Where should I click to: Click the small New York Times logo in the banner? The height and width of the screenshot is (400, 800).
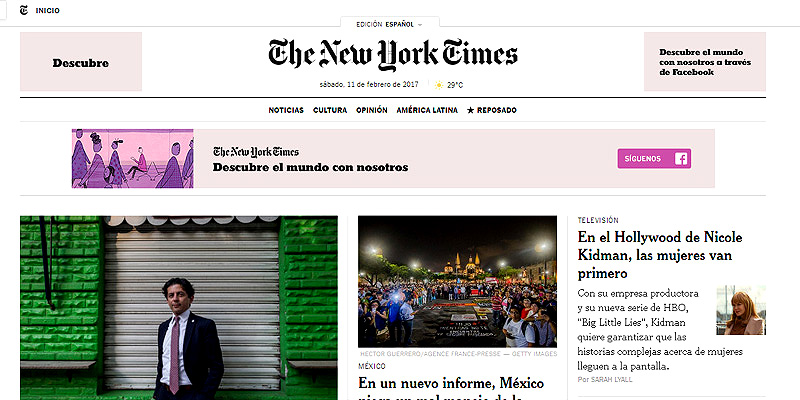[256, 152]
